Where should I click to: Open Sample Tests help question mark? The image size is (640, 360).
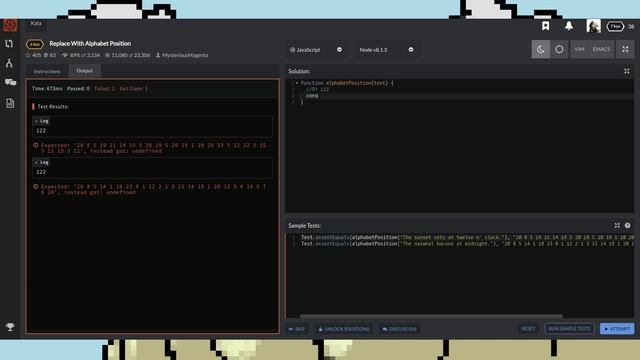pyautogui.click(x=627, y=225)
